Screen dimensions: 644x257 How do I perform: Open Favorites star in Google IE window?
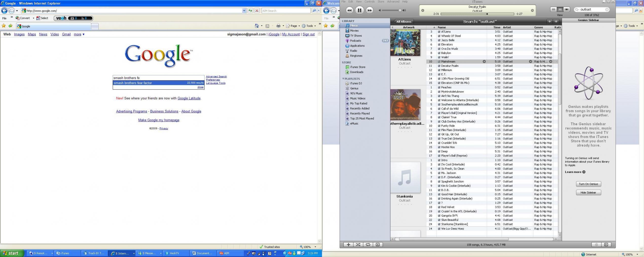click(4, 26)
